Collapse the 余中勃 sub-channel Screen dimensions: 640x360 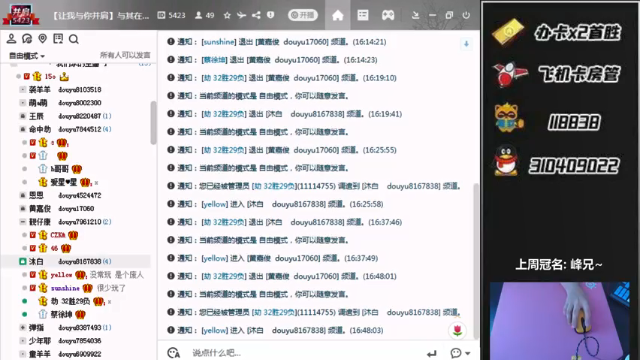click(23, 129)
